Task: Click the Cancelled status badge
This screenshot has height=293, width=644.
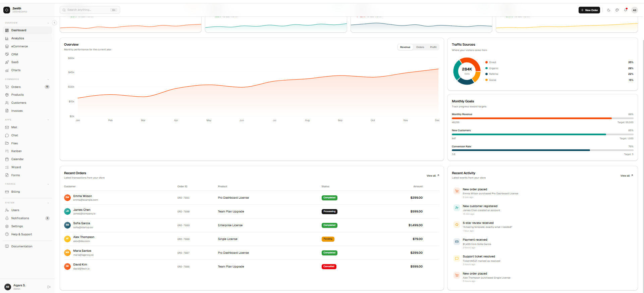Action: pos(329,266)
